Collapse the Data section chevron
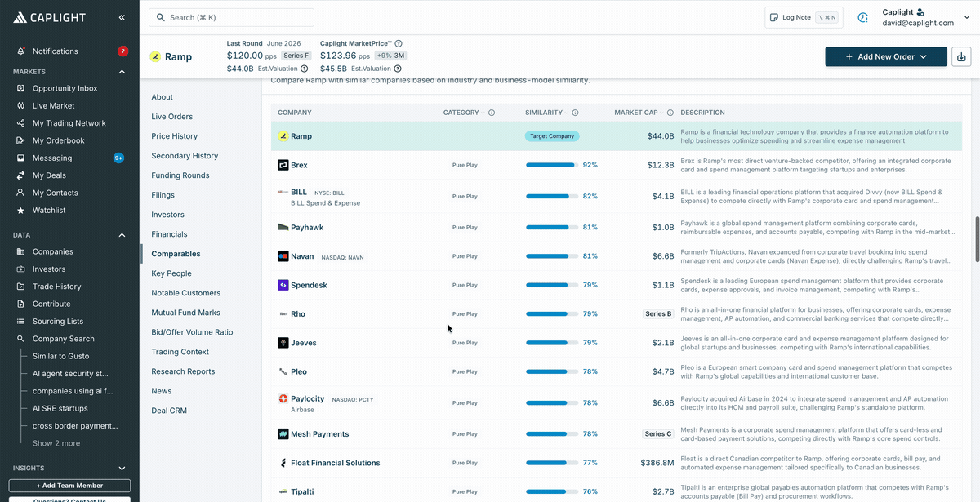 click(x=122, y=235)
